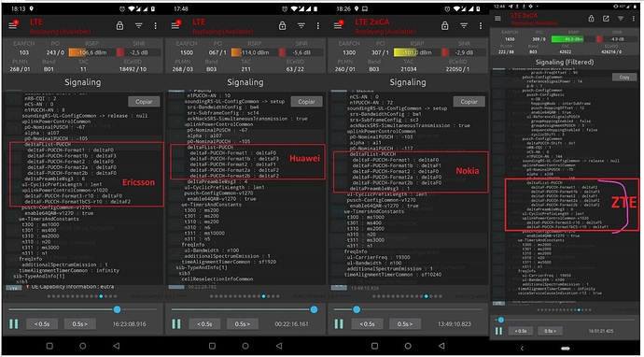
Task: Click Copiar button in the Huawei screen
Action: pos(306,102)
